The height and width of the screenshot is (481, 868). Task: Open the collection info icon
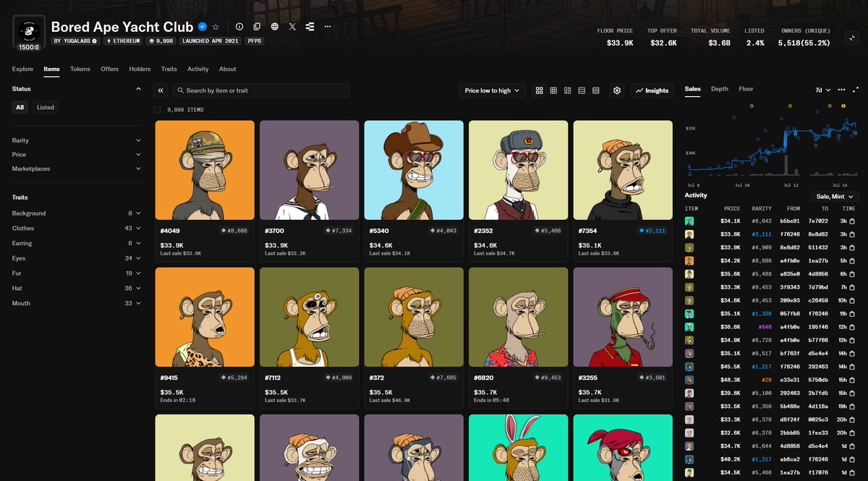pyautogui.click(x=239, y=27)
